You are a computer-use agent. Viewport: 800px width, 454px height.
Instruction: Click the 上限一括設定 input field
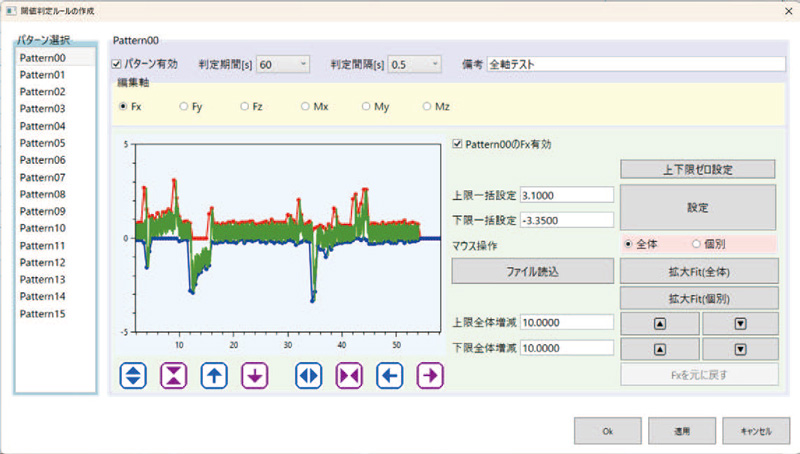566,194
